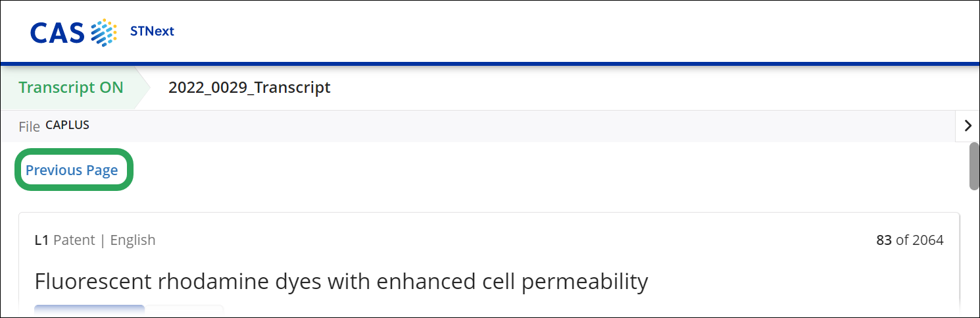Click the CAS dotted logo icon

(103, 32)
